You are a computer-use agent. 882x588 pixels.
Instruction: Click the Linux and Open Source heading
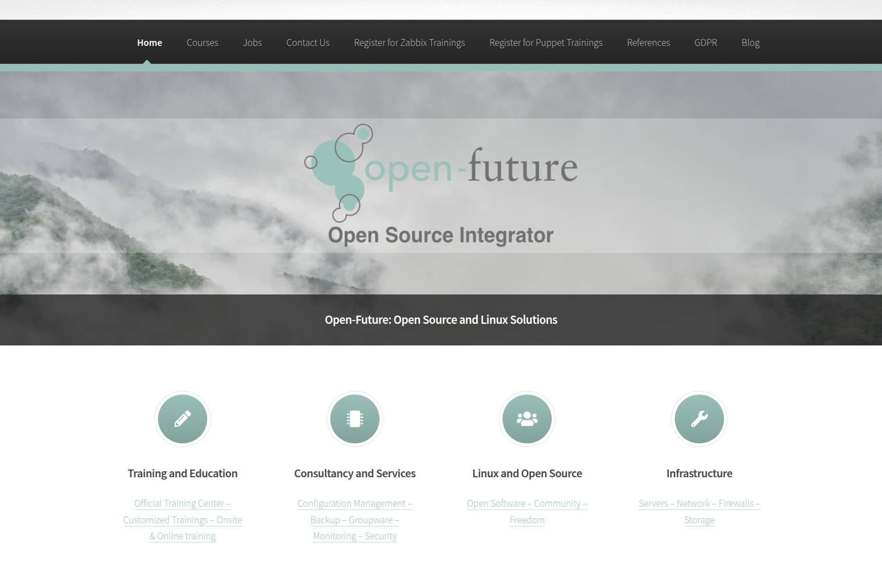[x=527, y=474]
